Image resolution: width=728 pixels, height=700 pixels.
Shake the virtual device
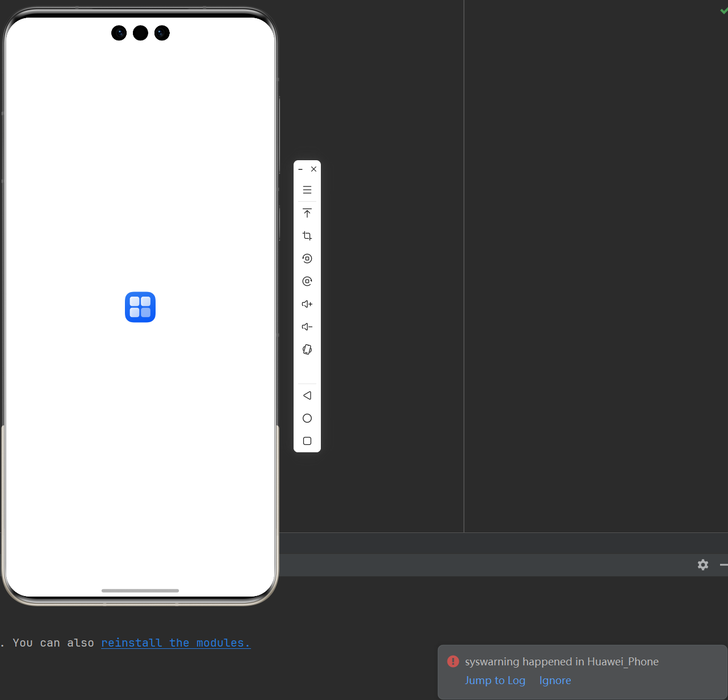(307, 349)
